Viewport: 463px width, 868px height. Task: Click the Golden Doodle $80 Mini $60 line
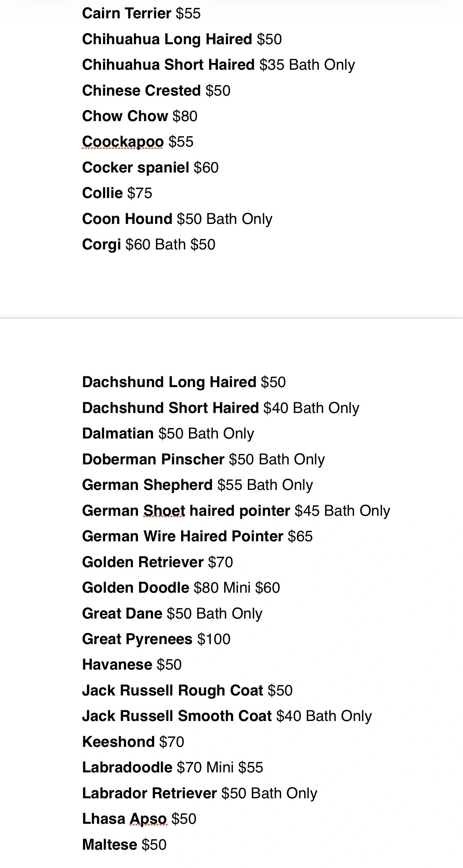181,588
